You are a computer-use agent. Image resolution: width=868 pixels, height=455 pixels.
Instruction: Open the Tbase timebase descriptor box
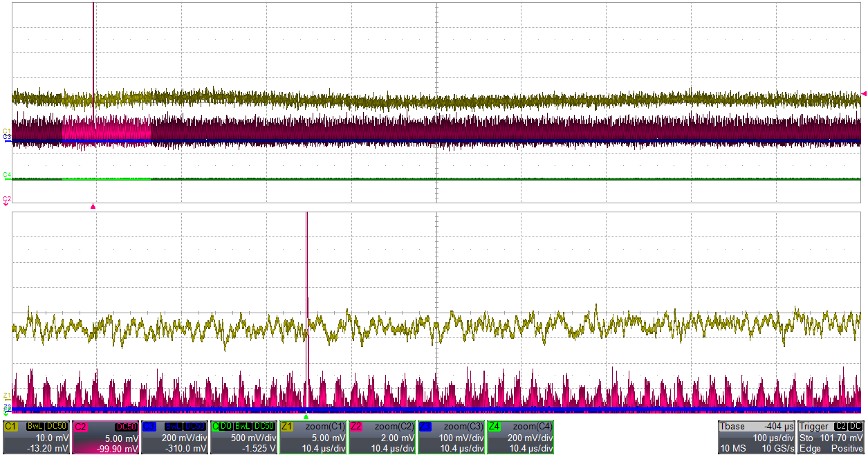pyautogui.click(x=757, y=438)
